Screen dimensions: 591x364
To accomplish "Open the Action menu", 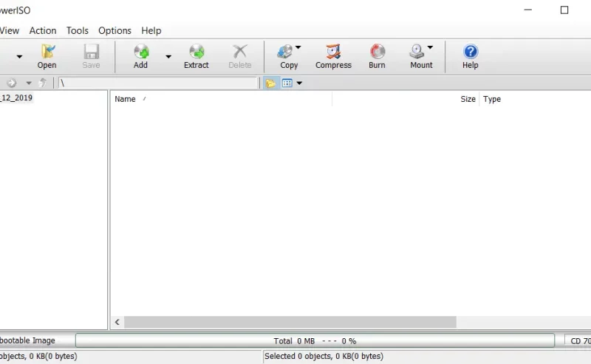I will pos(43,30).
